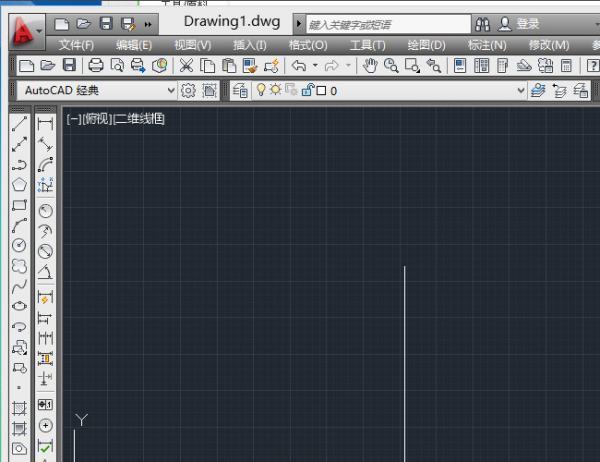
Task: Expand the Undo history dropdown arrow
Action: tap(315, 65)
